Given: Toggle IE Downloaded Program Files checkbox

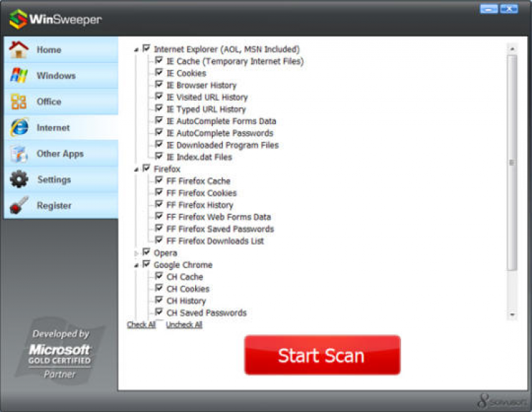Looking at the screenshot, I should click(159, 144).
